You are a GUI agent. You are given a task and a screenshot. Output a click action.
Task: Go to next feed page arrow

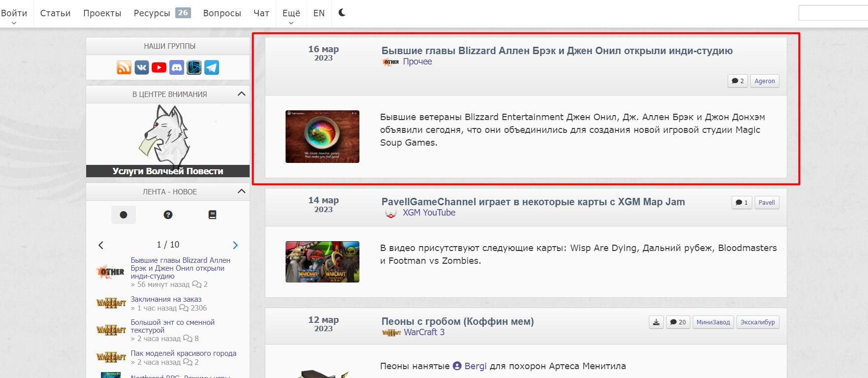[x=235, y=245]
